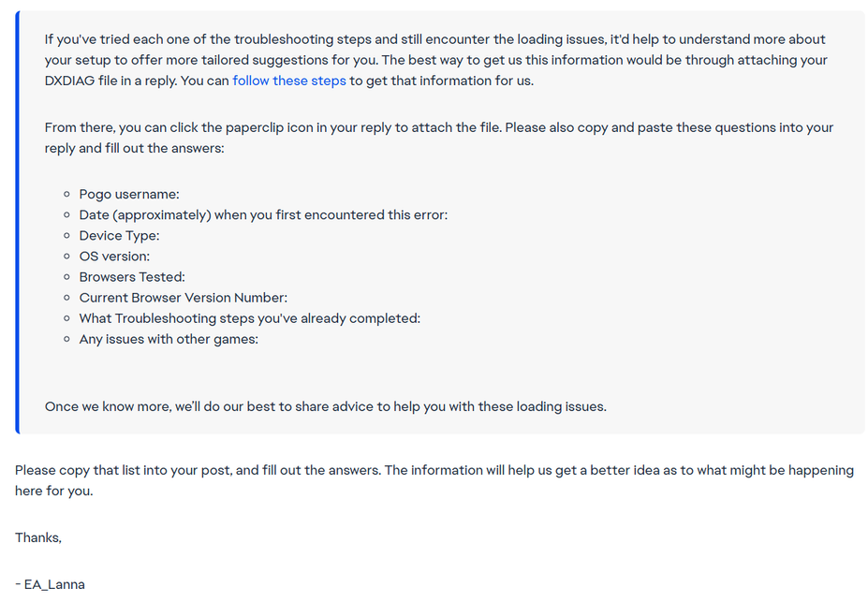Click the blue quote bar on the left
Screen dimensions: 868x602
17,223
